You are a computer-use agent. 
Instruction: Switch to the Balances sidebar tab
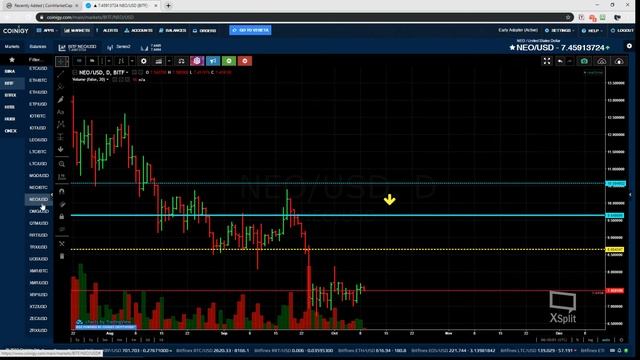click(38, 47)
